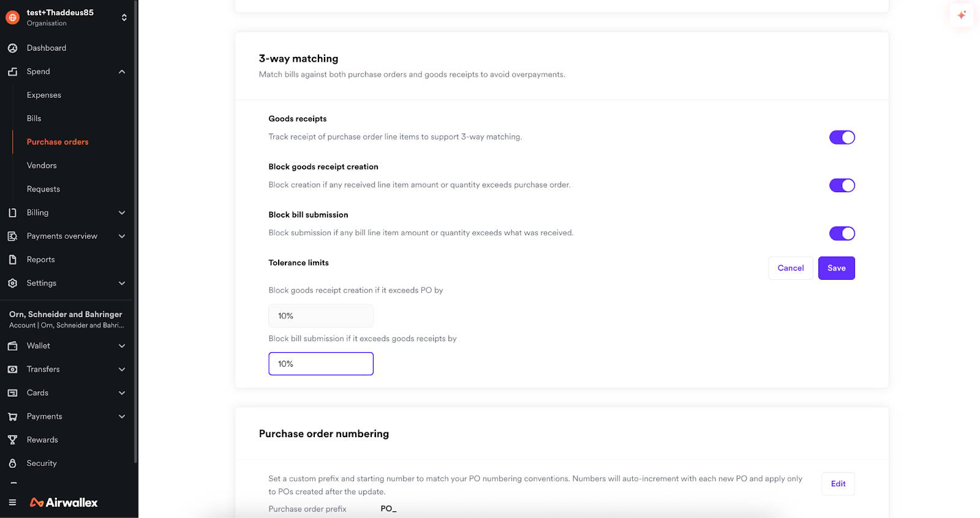Open the organisation switcher dropdown
The image size is (980, 518).
point(124,18)
